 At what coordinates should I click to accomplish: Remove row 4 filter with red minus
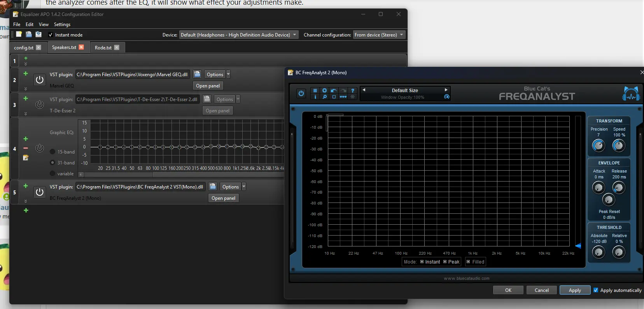click(26, 148)
